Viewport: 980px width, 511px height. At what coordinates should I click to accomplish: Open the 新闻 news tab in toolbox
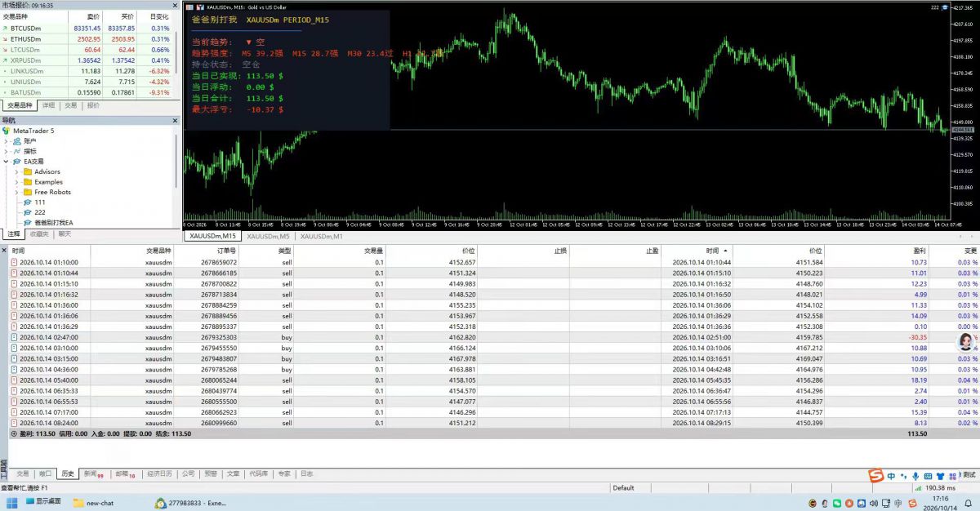click(x=92, y=473)
